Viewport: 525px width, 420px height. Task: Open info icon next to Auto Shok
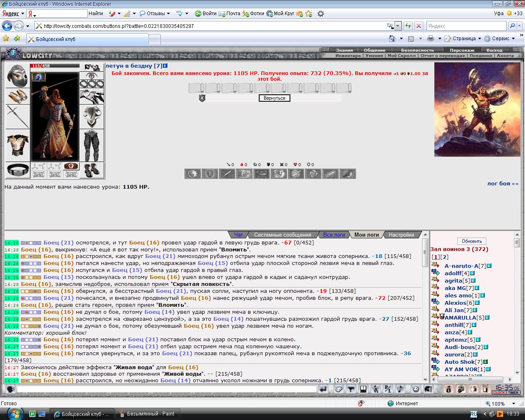485,362
